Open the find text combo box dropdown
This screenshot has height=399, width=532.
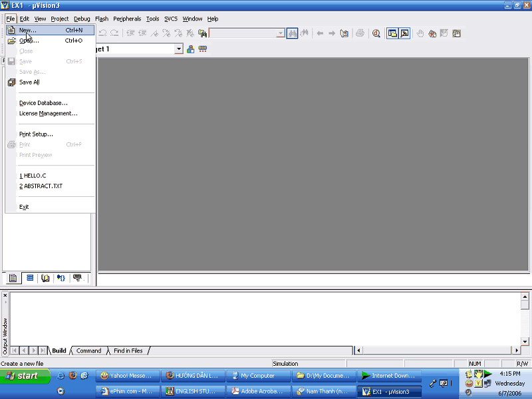(x=280, y=33)
